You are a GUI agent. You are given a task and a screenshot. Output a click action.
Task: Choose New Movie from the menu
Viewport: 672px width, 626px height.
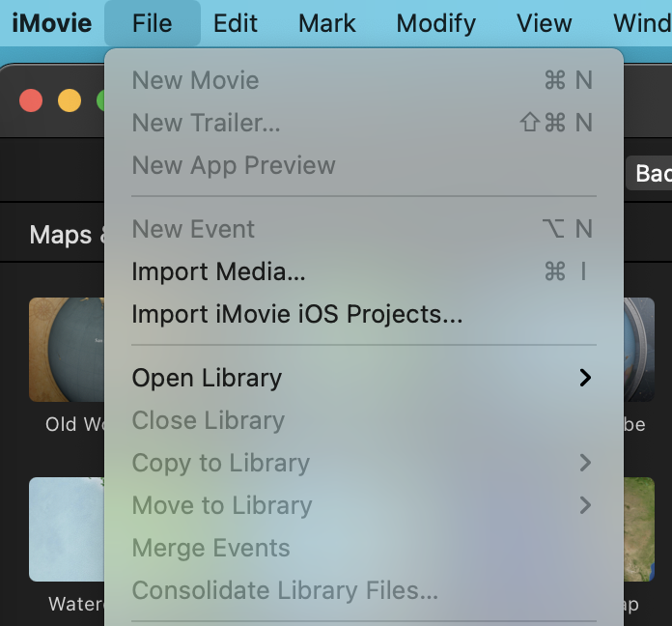[195, 80]
